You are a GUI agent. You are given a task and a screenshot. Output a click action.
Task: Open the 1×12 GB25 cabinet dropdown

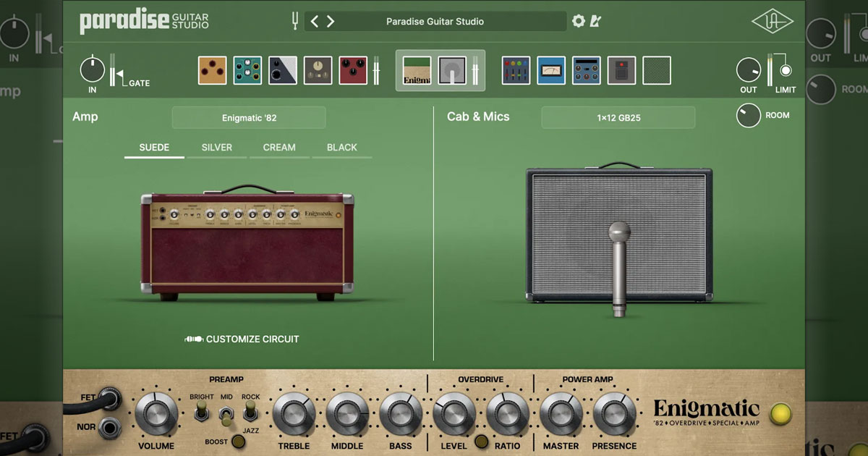(x=618, y=118)
